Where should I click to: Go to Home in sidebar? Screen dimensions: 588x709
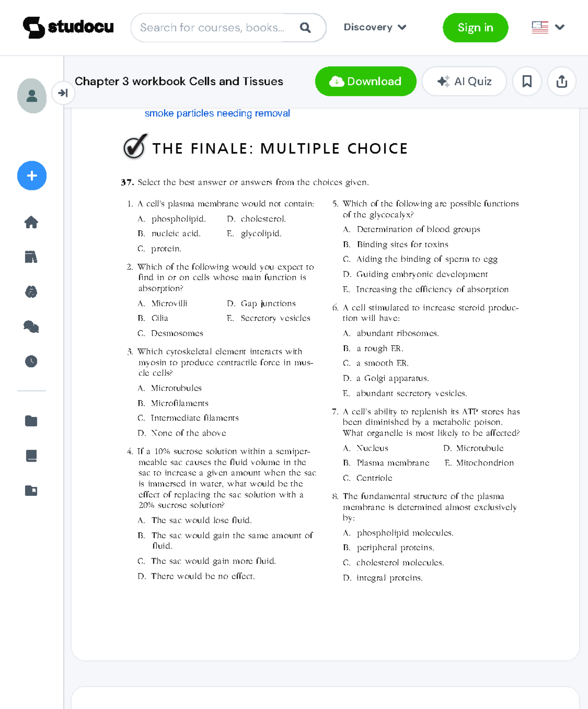pos(31,222)
